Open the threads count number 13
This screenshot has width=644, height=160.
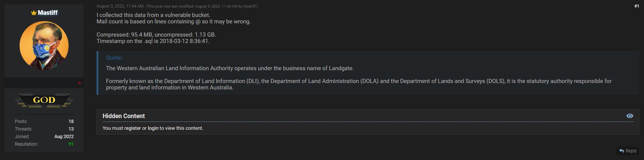pyautogui.click(x=71, y=129)
